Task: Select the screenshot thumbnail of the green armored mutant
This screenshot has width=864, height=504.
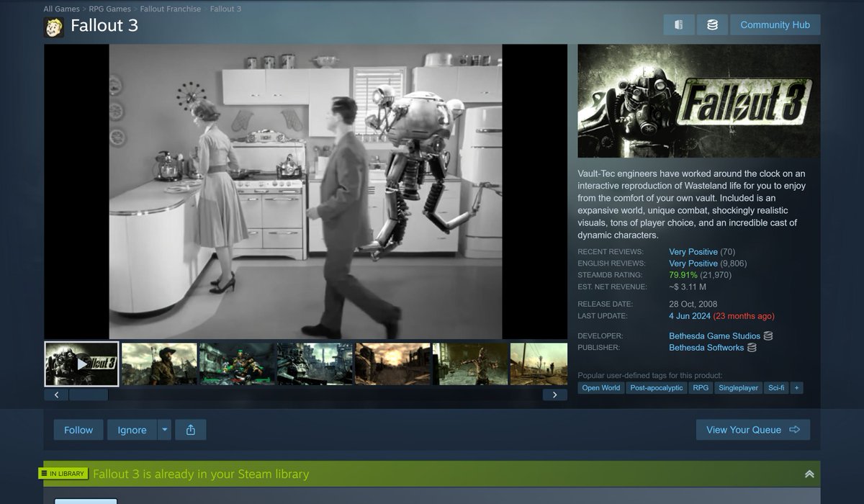Action: (x=237, y=364)
